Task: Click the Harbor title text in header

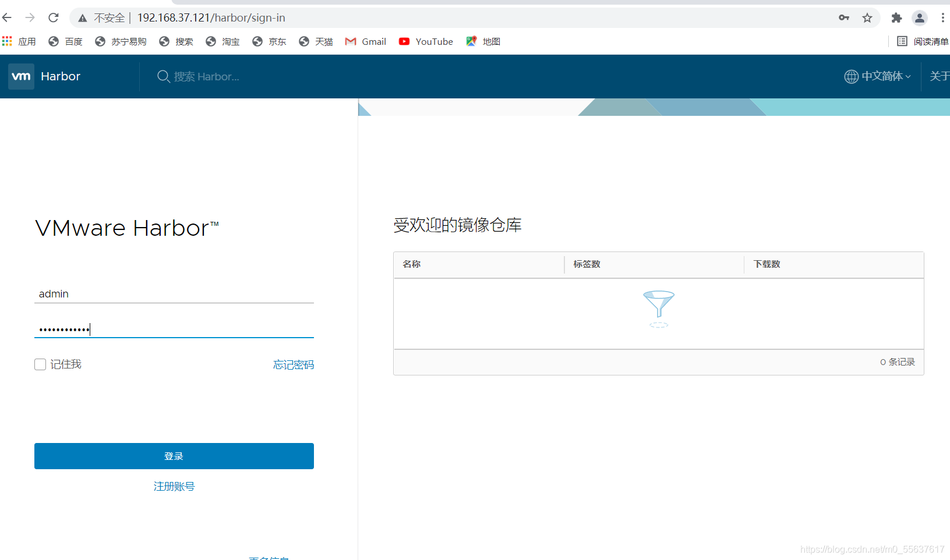Action: (x=61, y=76)
